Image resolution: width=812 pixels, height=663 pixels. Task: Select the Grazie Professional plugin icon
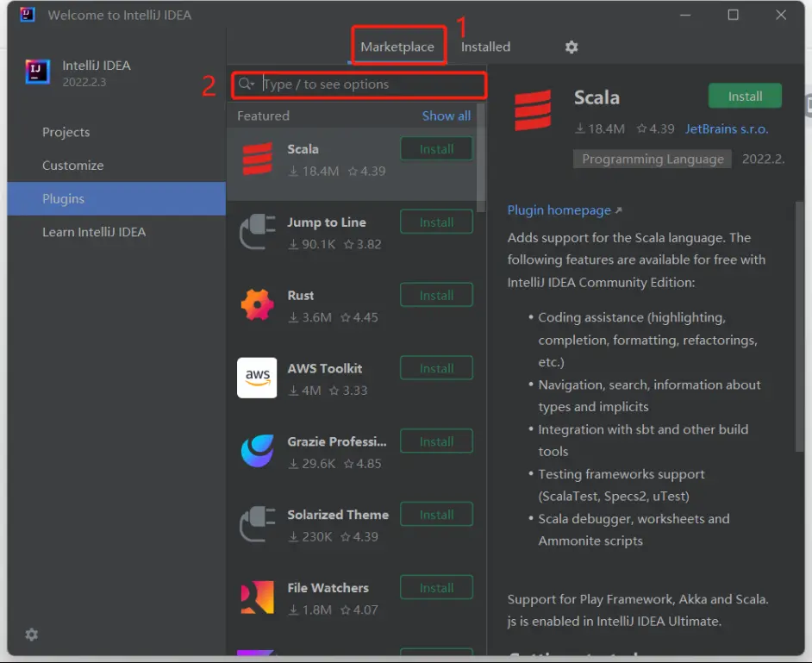(x=258, y=451)
